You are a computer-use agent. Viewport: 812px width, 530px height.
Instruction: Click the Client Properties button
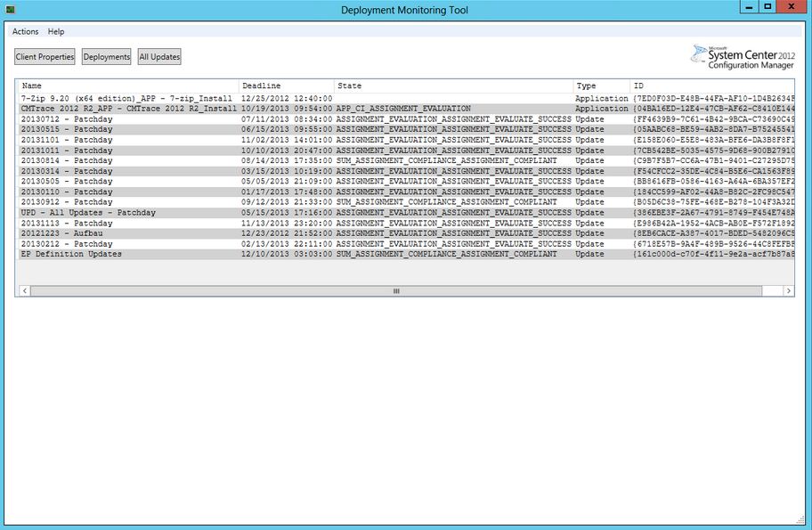[x=44, y=56]
